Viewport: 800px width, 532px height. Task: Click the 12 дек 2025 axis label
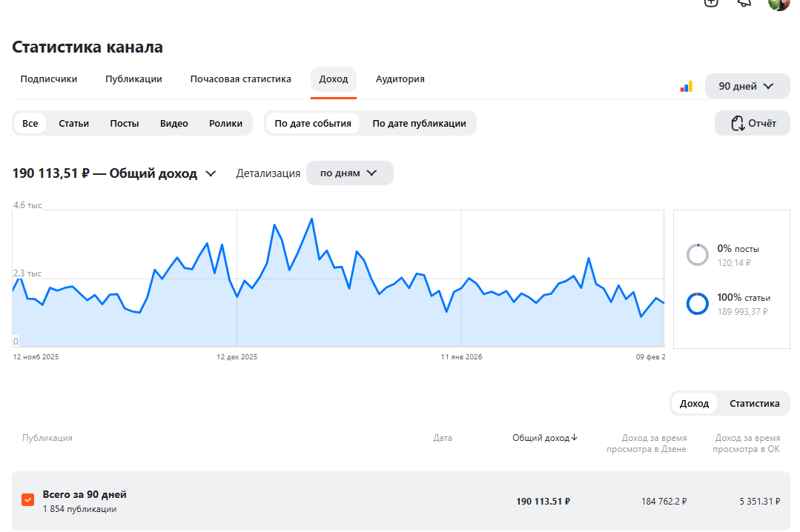(237, 356)
